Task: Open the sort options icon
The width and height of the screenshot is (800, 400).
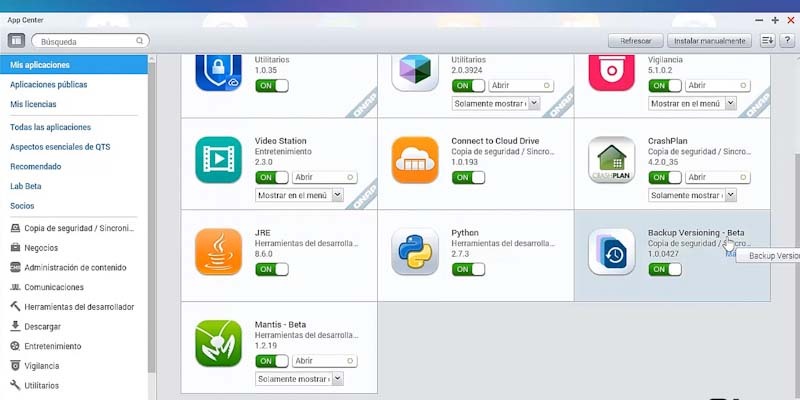Action: point(767,41)
